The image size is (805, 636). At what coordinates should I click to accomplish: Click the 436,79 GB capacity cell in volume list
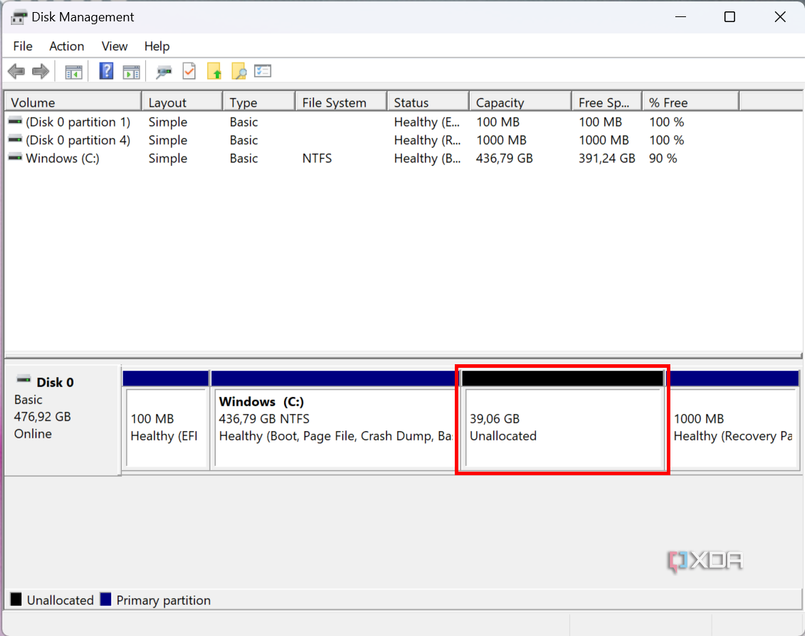coord(504,158)
